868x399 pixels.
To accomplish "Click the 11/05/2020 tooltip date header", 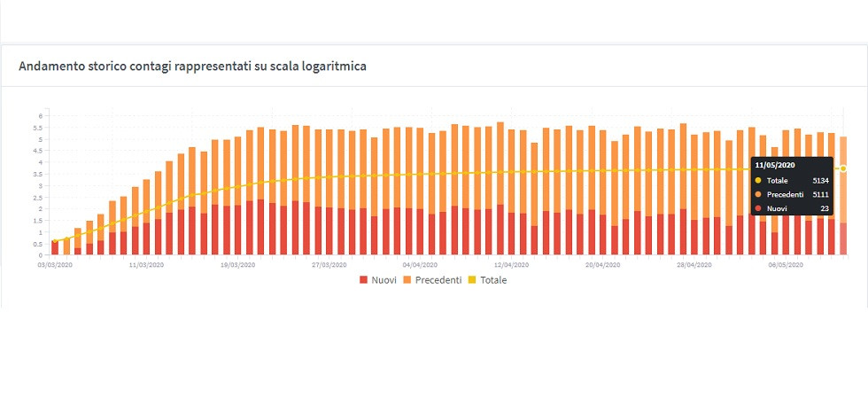I will coord(774,165).
